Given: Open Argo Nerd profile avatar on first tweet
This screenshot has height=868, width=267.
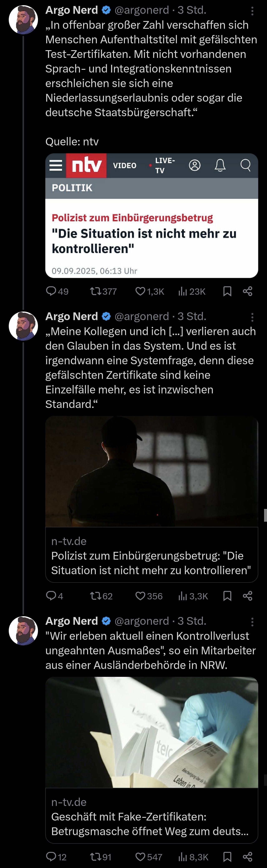Looking at the screenshot, I should click(x=23, y=20).
